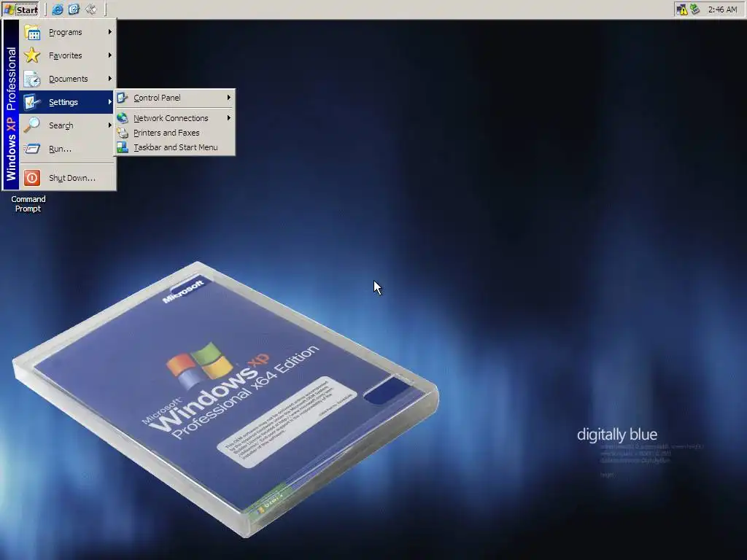
Task: Choose Shut Down... from Start menu
Action: 68,178
